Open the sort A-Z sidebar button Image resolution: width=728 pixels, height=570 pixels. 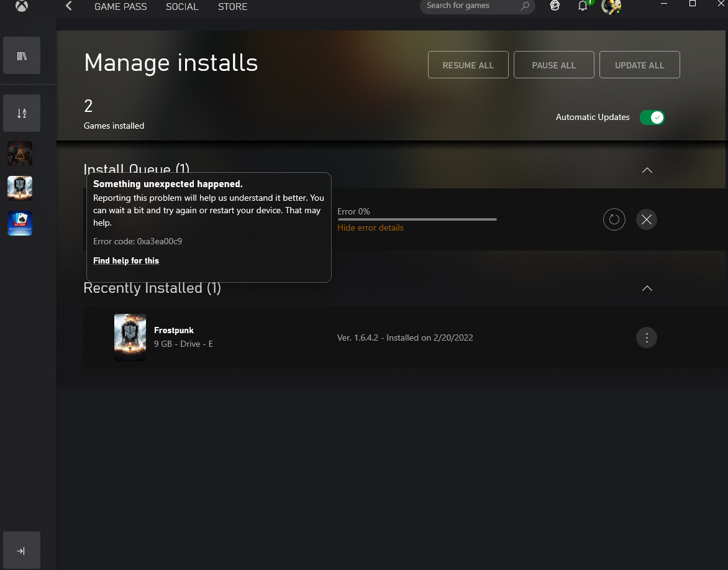[x=21, y=113]
